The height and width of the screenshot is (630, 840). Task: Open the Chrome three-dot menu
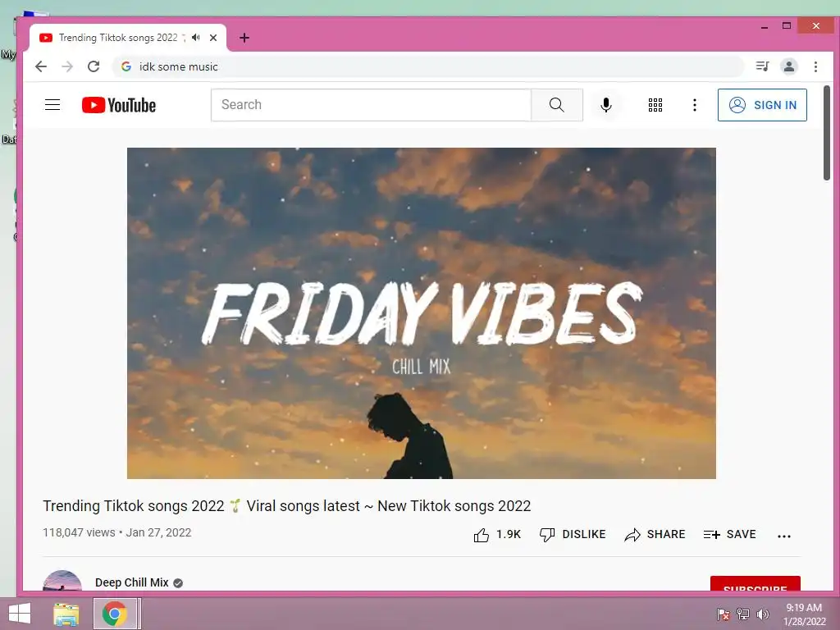click(816, 66)
